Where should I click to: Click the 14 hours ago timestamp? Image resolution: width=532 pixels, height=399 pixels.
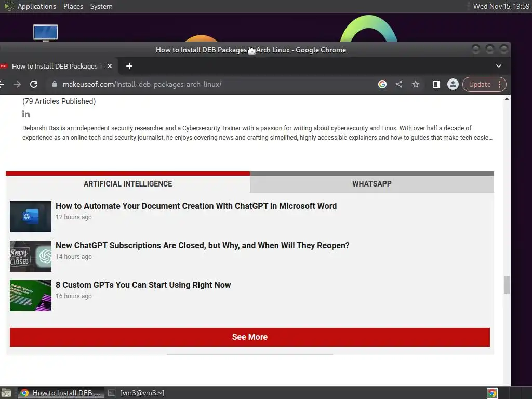(x=74, y=257)
